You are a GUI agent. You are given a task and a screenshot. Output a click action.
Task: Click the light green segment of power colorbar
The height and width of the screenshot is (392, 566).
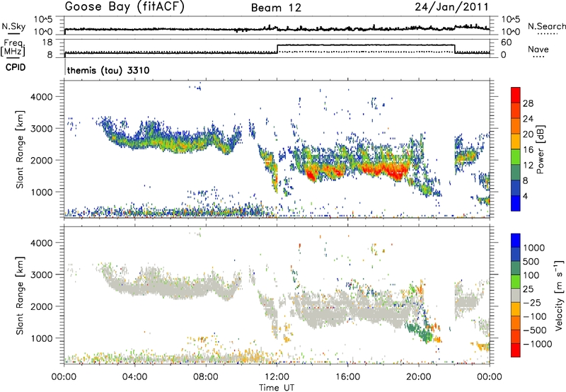click(x=516, y=156)
